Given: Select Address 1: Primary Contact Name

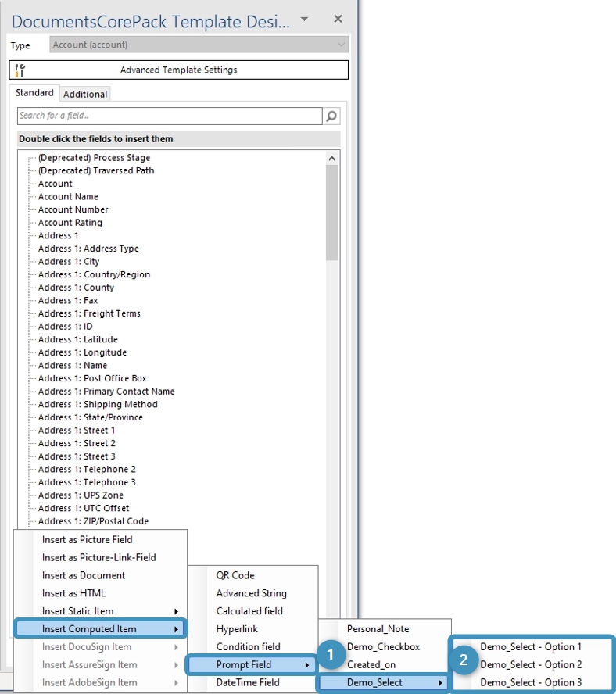Looking at the screenshot, I should click(x=106, y=392).
